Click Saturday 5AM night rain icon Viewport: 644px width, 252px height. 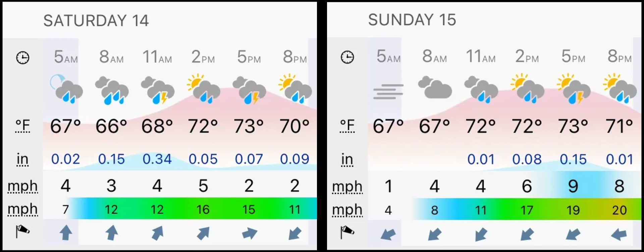click(x=66, y=89)
